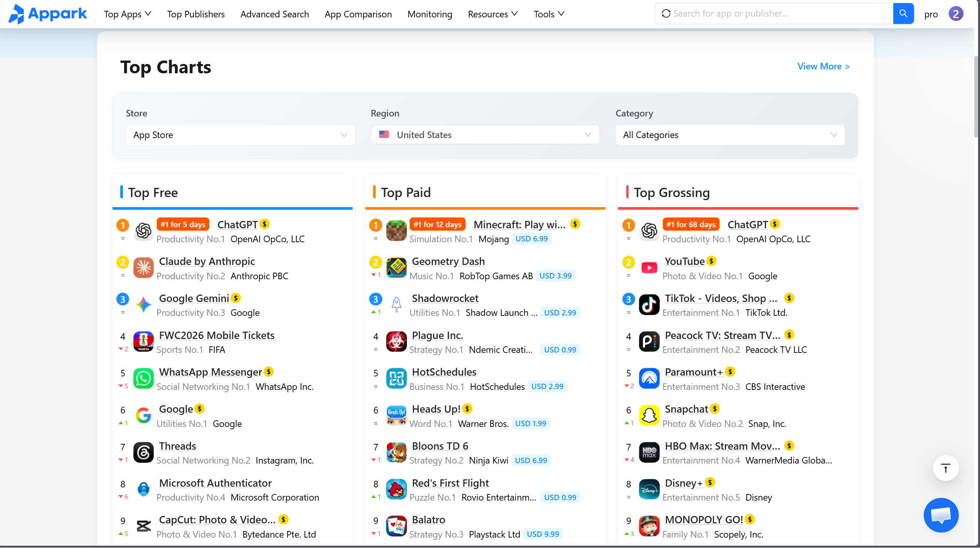Open the Store dropdown showing App Store
The width and height of the screenshot is (980, 548).
[x=240, y=135]
